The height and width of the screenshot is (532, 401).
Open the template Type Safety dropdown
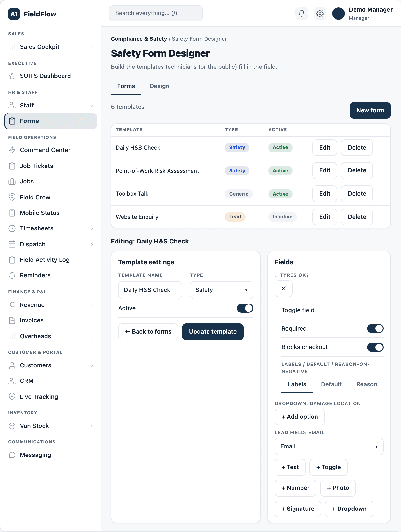(222, 290)
